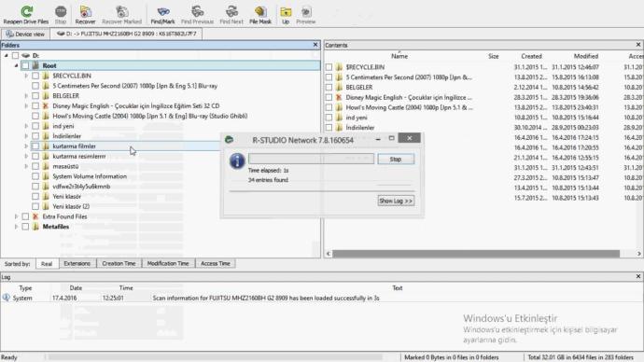Screen dimensions: 644x362
Task: Expand the $RECYCLE.BIN folder
Action: point(26,76)
